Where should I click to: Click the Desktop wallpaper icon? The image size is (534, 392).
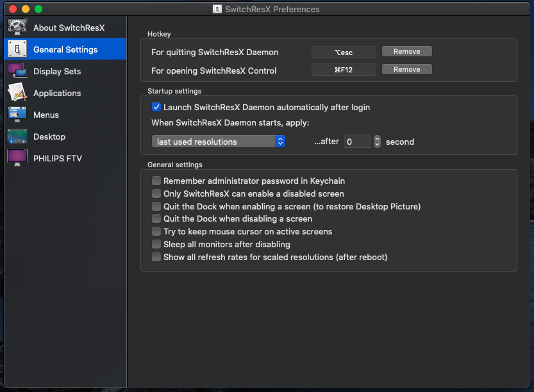pyautogui.click(x=17, y=136)
